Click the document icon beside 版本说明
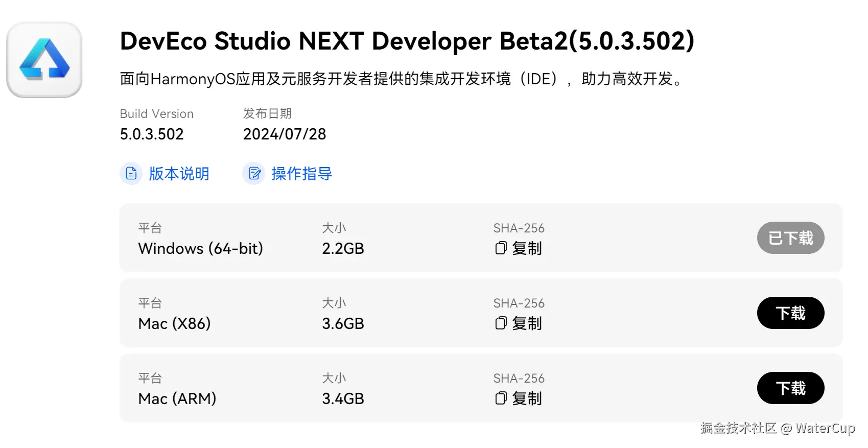Screen dimensions: 868x448 (x=131, y=174)
